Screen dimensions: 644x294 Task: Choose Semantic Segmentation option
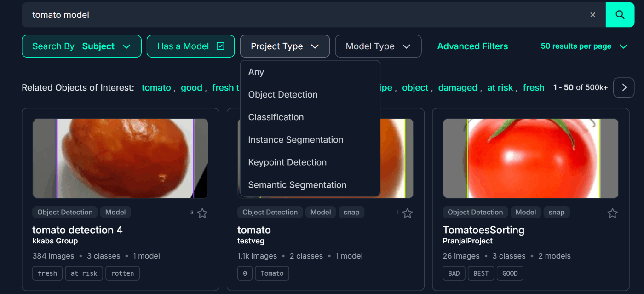[x=298, y=184]
